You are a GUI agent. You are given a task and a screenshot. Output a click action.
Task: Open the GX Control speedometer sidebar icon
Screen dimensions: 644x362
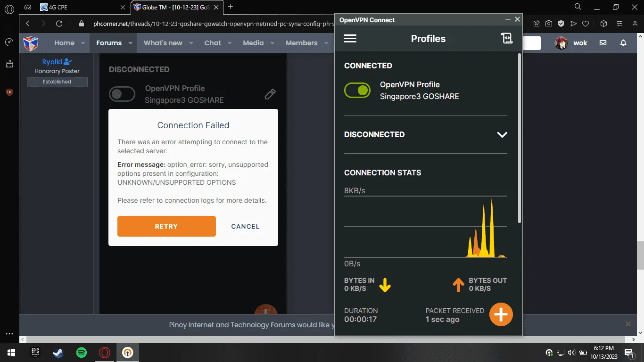(9, 42)
